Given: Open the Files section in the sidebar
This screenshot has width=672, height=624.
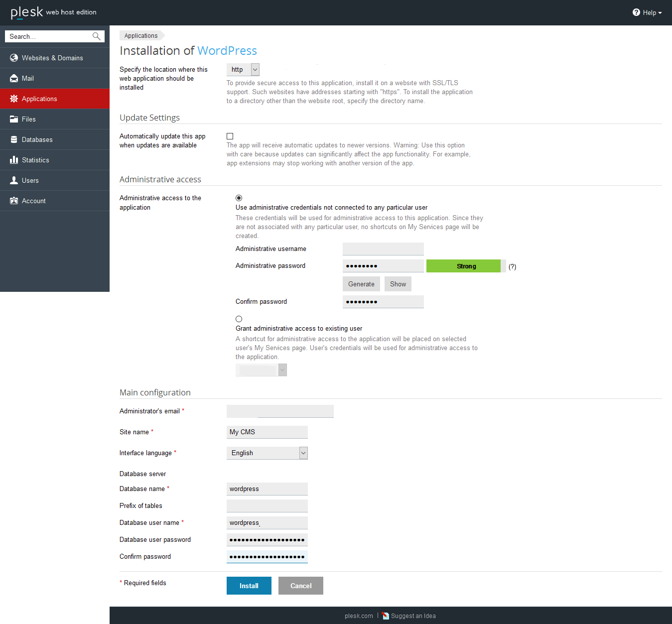Looking at the screenshot, I should (14, 119).
